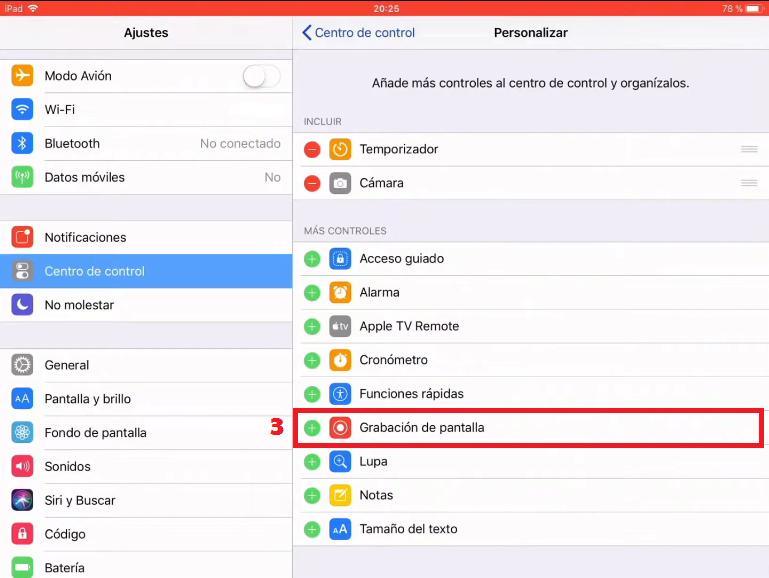
Task: Open Sonidos settings row
Action: [x=146, y=466]
